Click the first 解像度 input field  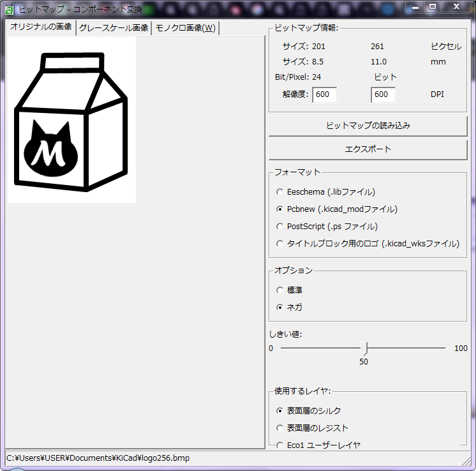pyautogui.click(x=324, y=94)
